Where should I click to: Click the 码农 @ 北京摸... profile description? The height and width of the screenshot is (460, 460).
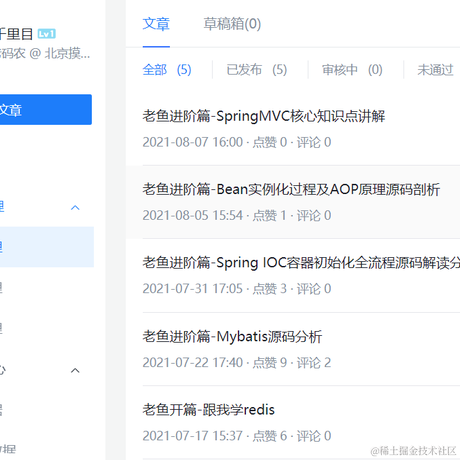click(x=45, y=53)
